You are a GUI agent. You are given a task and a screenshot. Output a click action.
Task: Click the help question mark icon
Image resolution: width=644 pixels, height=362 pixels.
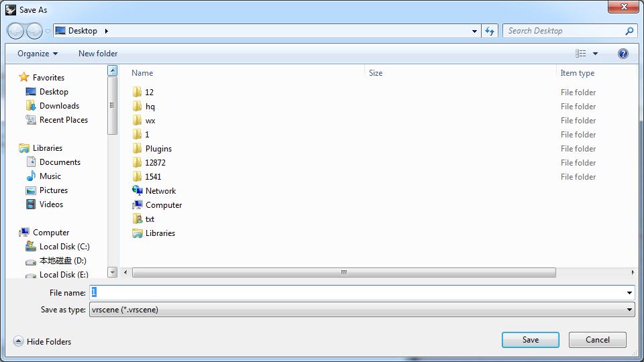623,54
